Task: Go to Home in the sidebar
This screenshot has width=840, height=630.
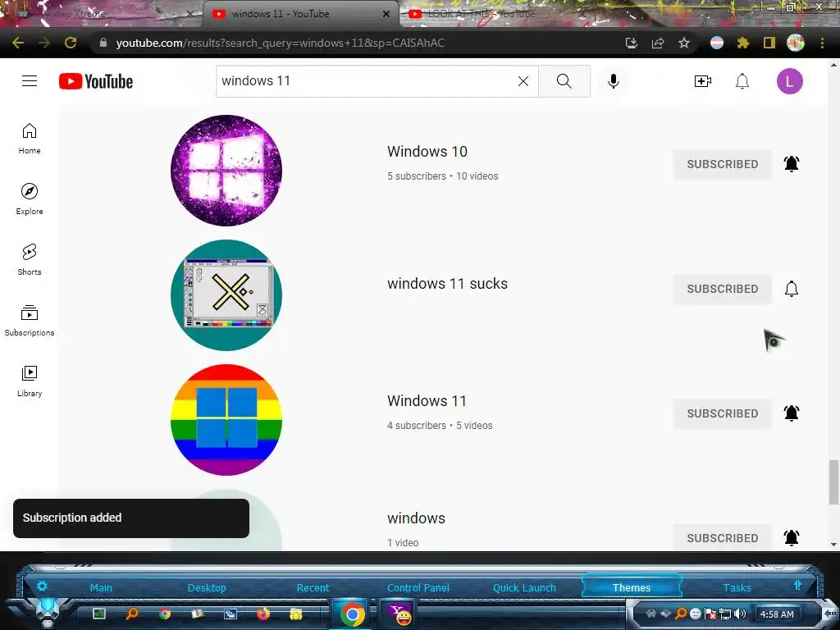Action: click(30, 139)
